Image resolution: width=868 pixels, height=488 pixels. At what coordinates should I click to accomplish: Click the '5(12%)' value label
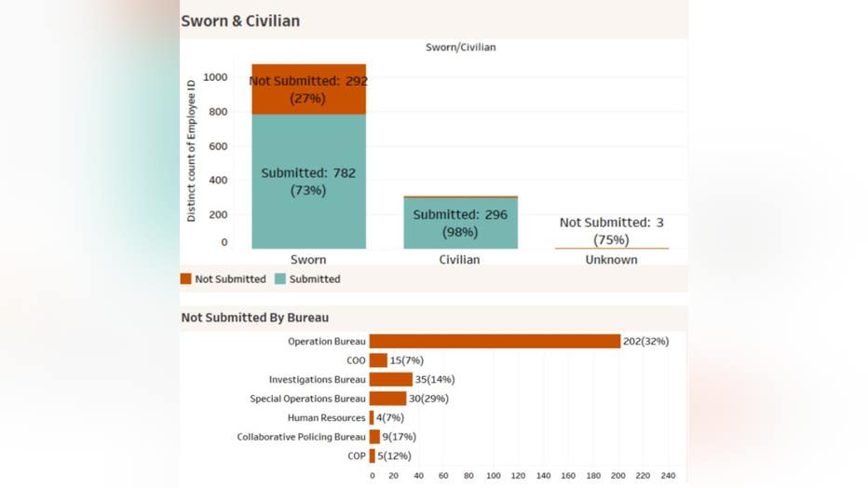[395, 456]
